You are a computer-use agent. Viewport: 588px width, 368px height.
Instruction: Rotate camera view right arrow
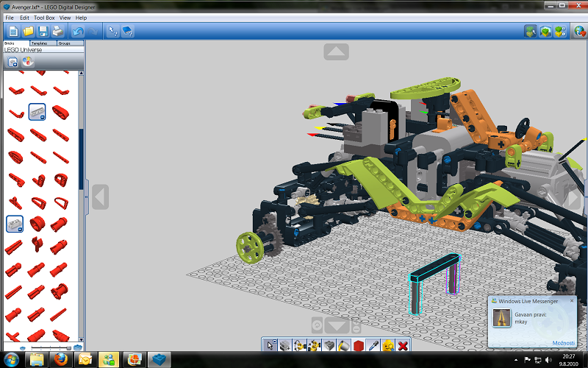pyautogui.click(x=573, y=199)
